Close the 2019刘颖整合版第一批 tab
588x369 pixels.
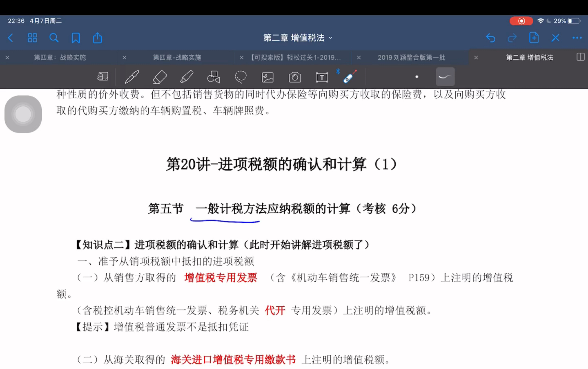tap(359, 58)
